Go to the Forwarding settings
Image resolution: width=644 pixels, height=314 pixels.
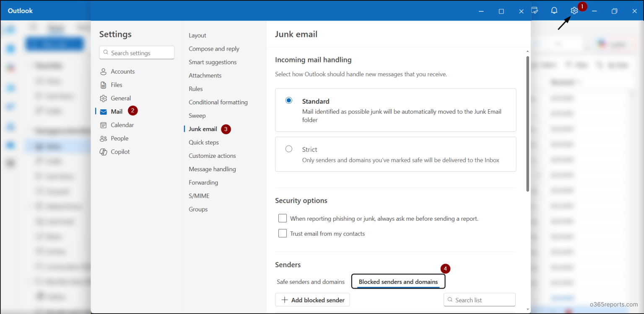tap(203, 183)
